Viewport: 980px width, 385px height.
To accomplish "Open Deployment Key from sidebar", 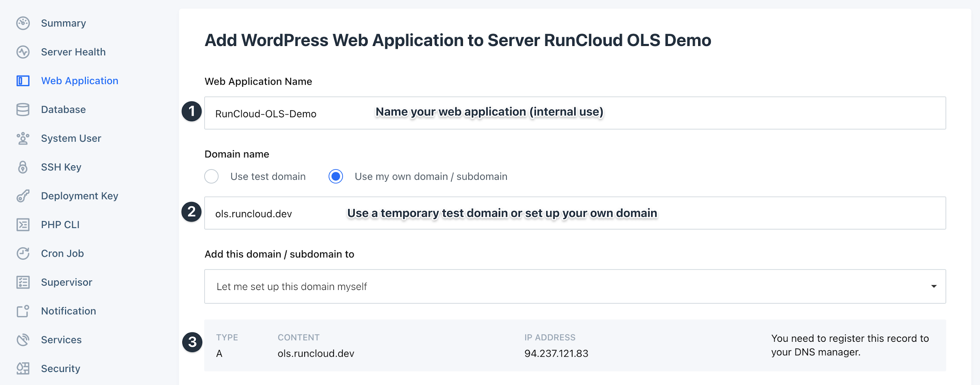I will (80, 196).
